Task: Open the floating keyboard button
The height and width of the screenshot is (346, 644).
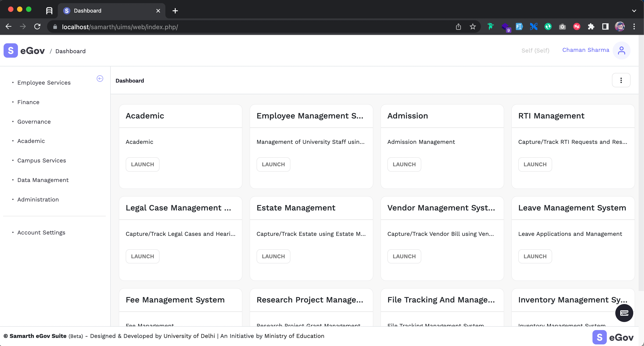Action: click(624, 313)
